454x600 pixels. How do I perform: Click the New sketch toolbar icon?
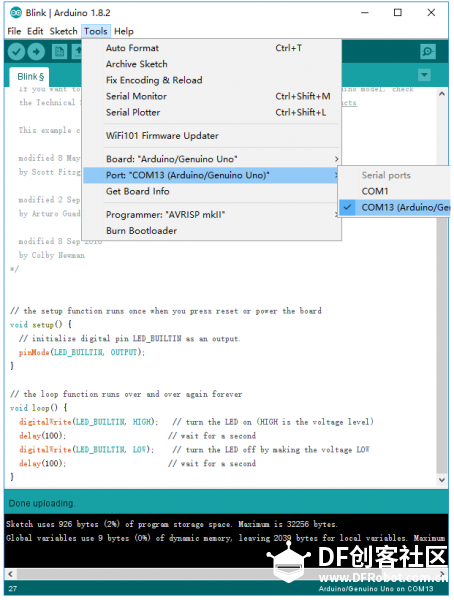(59, 52)
